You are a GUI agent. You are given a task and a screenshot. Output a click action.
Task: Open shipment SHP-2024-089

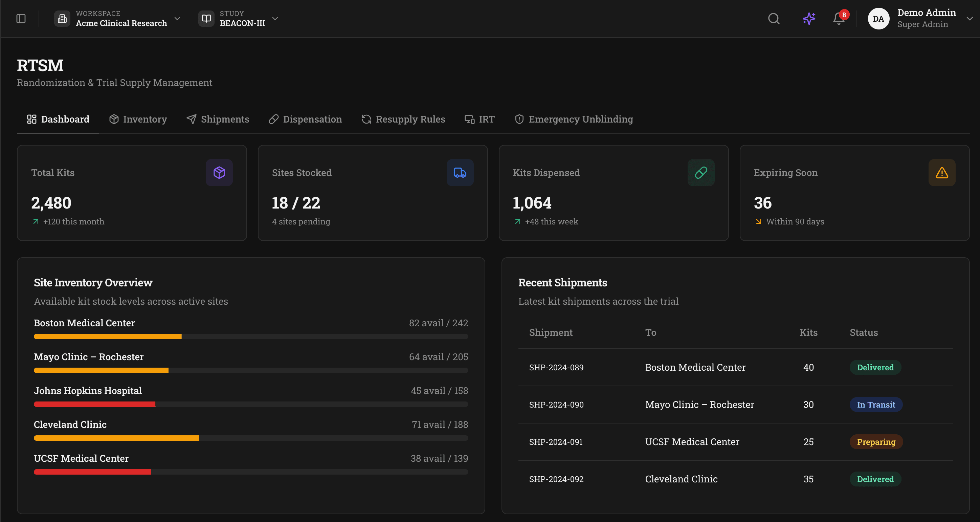556,368
